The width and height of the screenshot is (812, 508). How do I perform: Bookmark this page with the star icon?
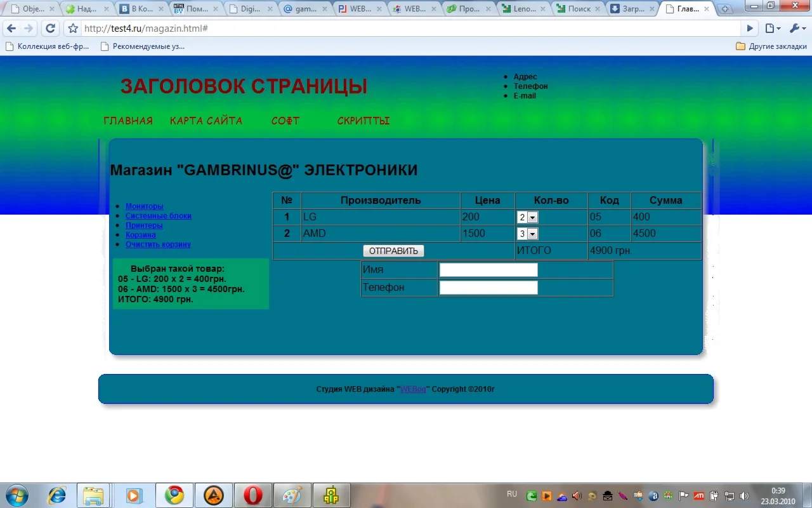(73, 29)
